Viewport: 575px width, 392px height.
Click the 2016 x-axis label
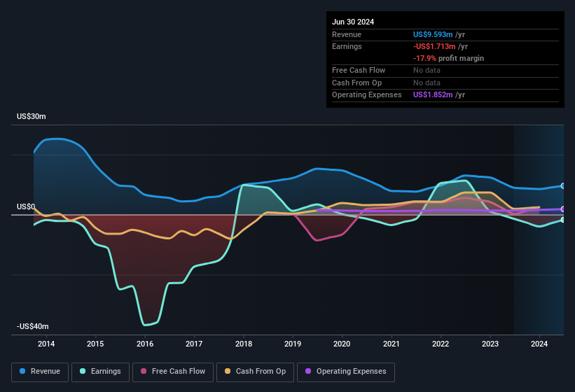pyautogui.click(x=145, y=344)
